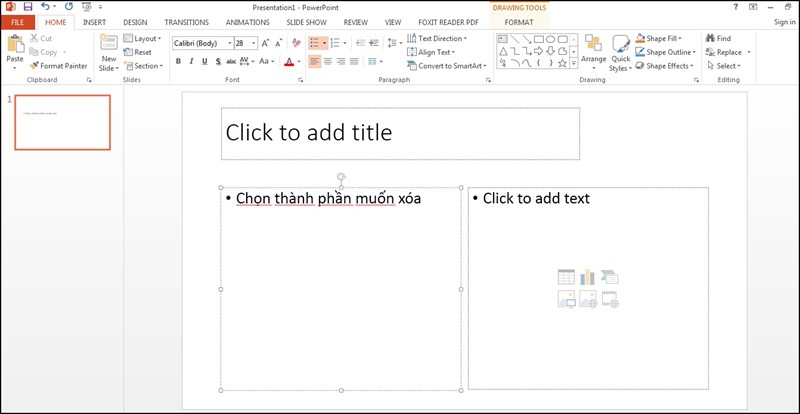The width and height of the screenshot is (800, 414).
Task: Select the right arrow shape in gallery
Action: pos(539,51)
